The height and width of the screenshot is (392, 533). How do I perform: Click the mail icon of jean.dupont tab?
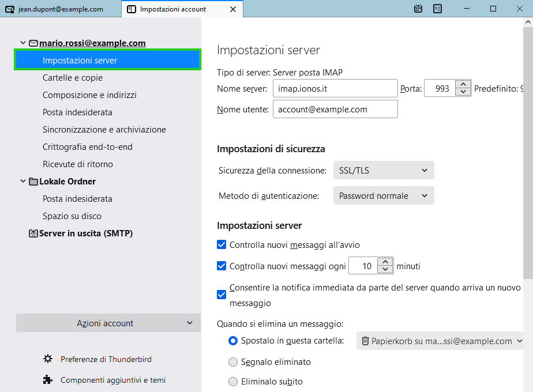10,9
